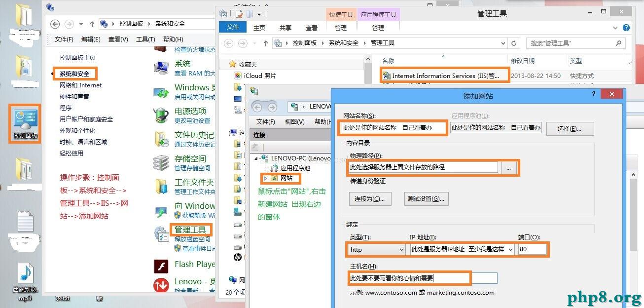The height and width of the screenshot is (308, 644).
Task: Open address history dropdown in 管理工具 window
Action: click(503, 43)
